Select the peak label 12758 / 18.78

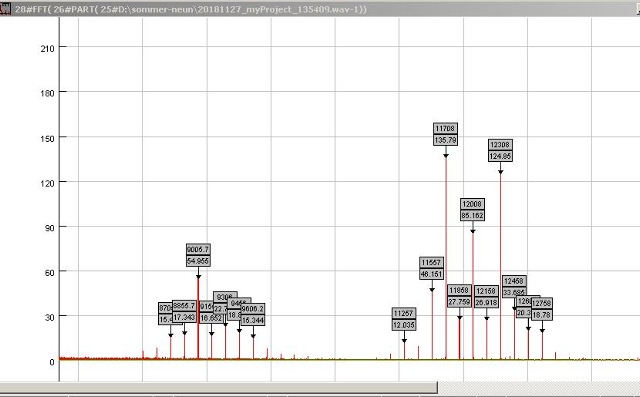click(x=542, y=309)
